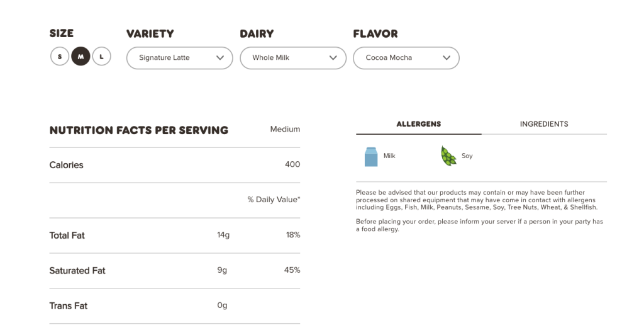This screenshot has height=325, width=644.
Task: Select the small size option
Action: (60, 57)
